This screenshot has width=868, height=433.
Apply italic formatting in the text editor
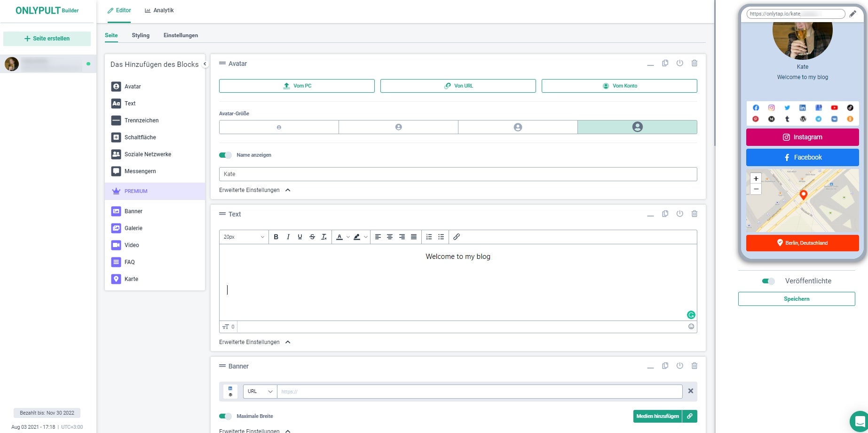(x=288, y=237)
